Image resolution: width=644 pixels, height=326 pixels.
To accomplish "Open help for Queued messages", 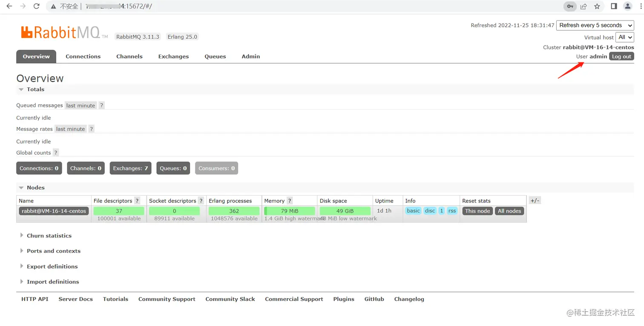I will (x=101, y=105).
